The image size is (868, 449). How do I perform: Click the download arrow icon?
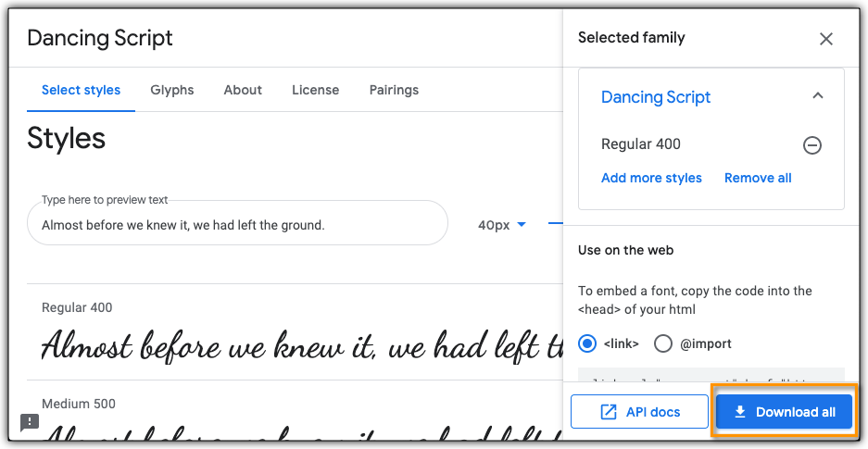[x=740, y=412]
